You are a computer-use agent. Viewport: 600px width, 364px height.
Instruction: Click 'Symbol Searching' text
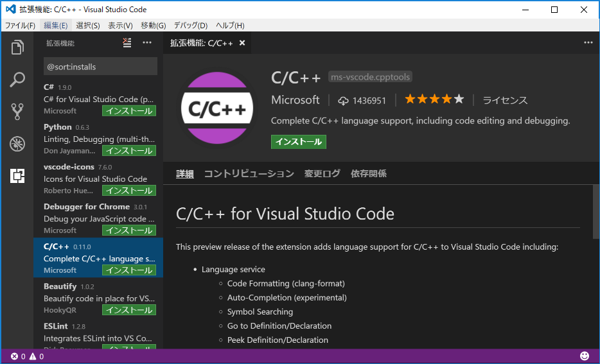[x=260, y=311]
